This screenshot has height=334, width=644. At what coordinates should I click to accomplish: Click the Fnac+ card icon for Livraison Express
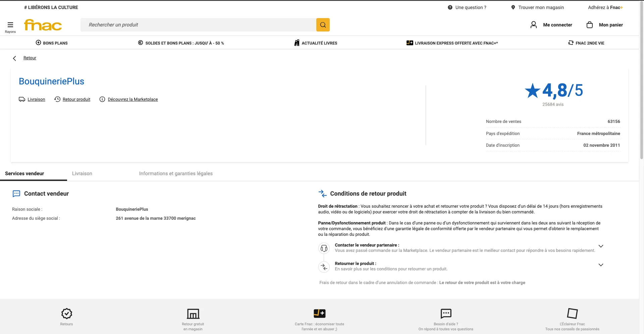410,43
